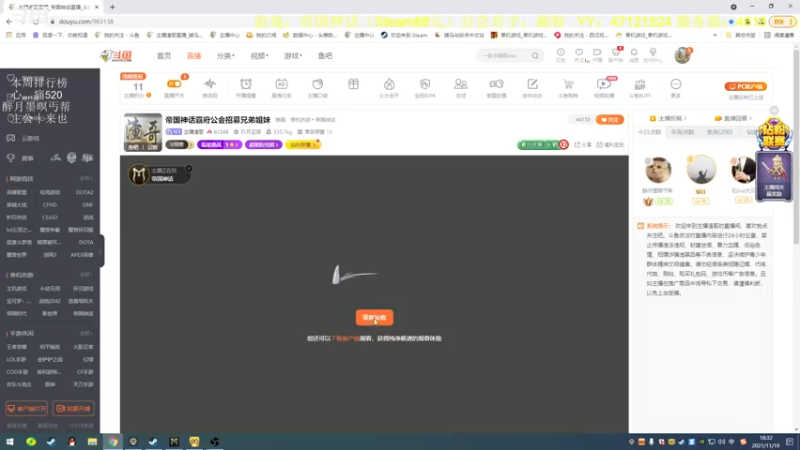Click the flame boost toolbar icon
This screenshot has height=450, width=800.
[x=389, y=84]
